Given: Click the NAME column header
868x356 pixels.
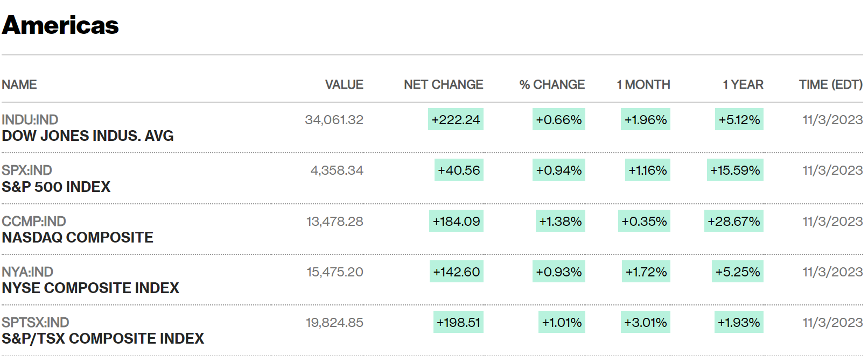Looking at the screenshot, I should tap(19, 85).
